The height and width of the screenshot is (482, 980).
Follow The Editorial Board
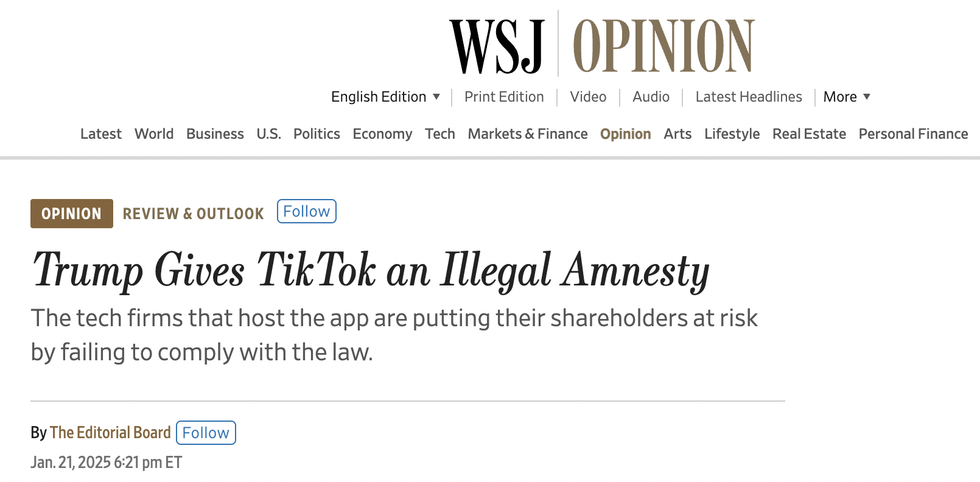tap(206, 433)
